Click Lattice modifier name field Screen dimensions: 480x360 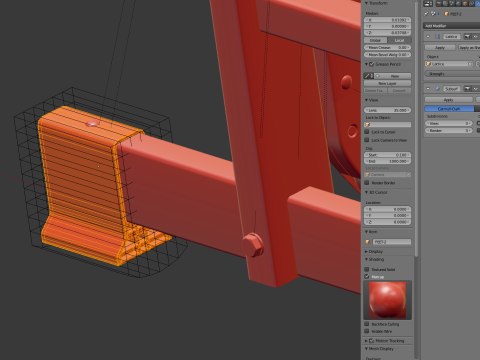451,37
